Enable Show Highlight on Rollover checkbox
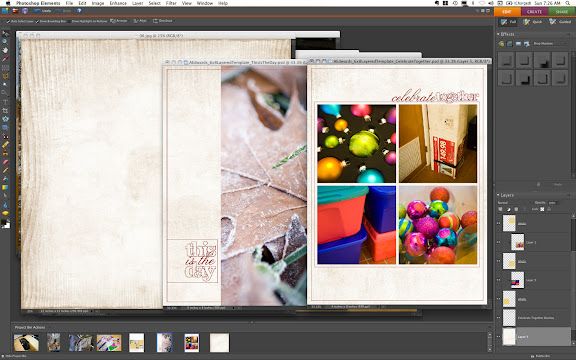576x360 pixels. [x=69, y=21]
